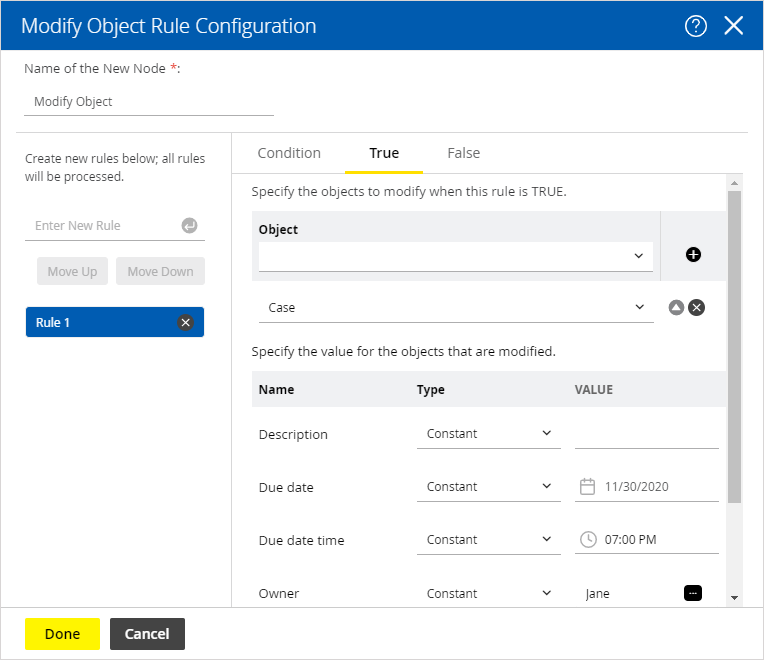The image size is (764, 660).
Task: Click the Done button
Action: [62, 634]
